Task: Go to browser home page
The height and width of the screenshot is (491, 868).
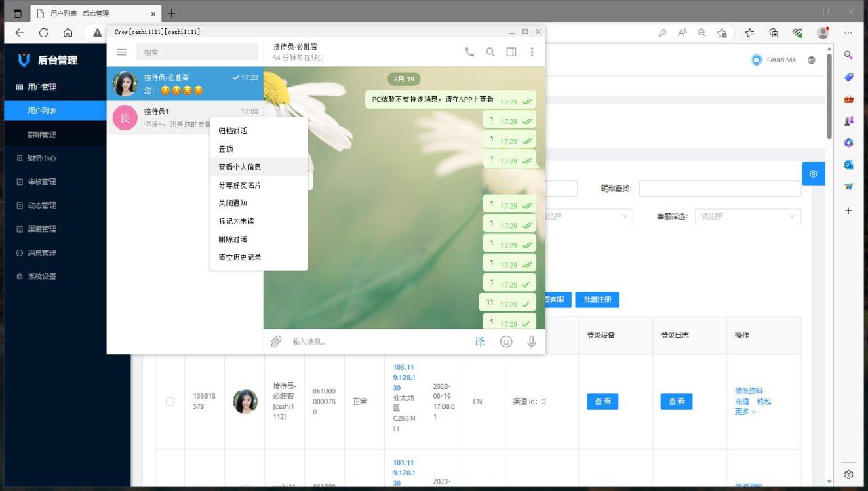Action: click(x=68, y=33)
